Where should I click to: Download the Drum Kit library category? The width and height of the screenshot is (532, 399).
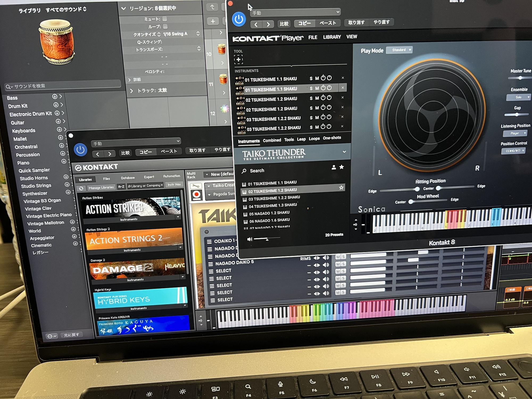pyautogui.click(x=56, y=105)
